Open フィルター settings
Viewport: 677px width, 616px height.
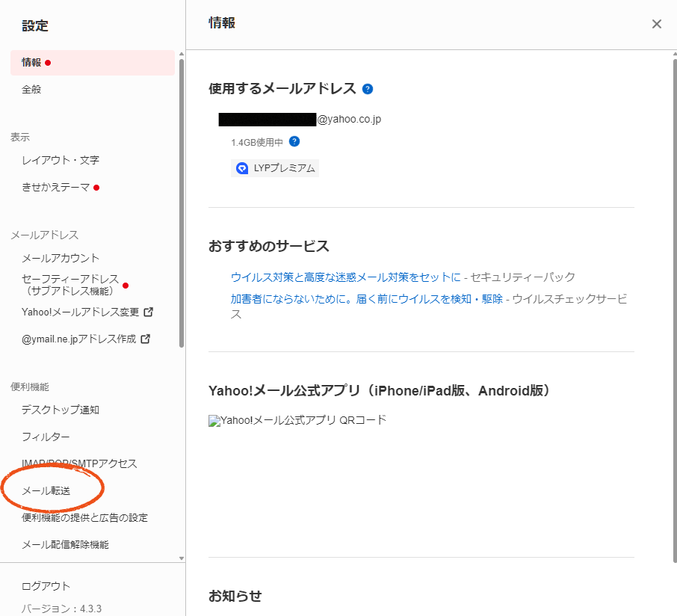pos(46,437)
